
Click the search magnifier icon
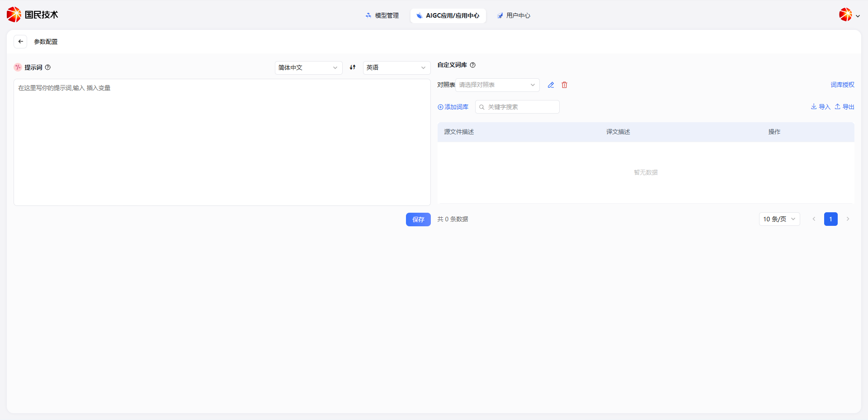(x=482, y=107)
